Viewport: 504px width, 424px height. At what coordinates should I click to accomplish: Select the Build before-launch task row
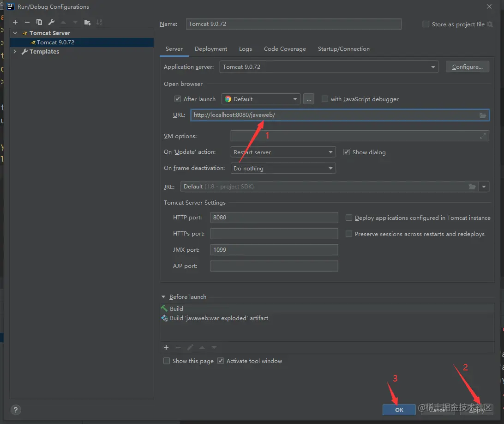point(327,309)
